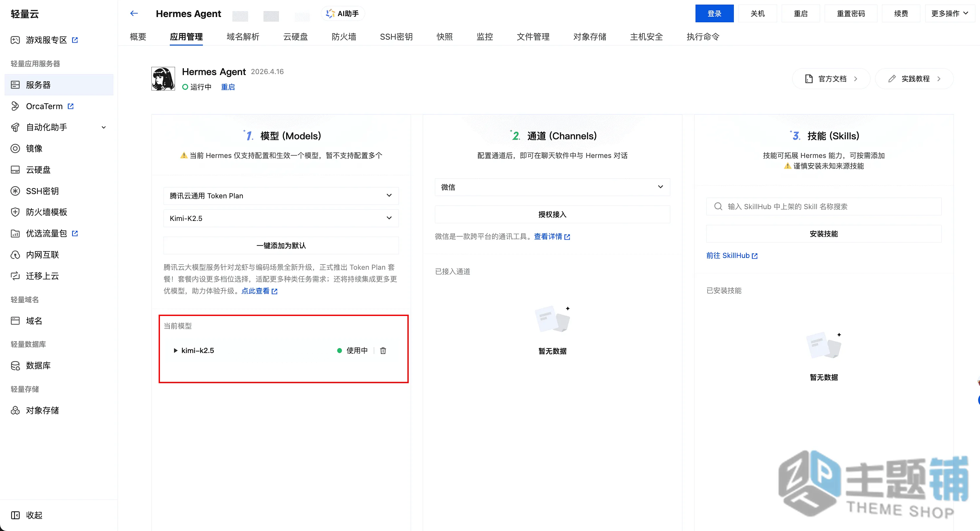This screenshot has width=980, height=531.
Task: Click the 域名 sidebar icon
Action: pos(15,321)
